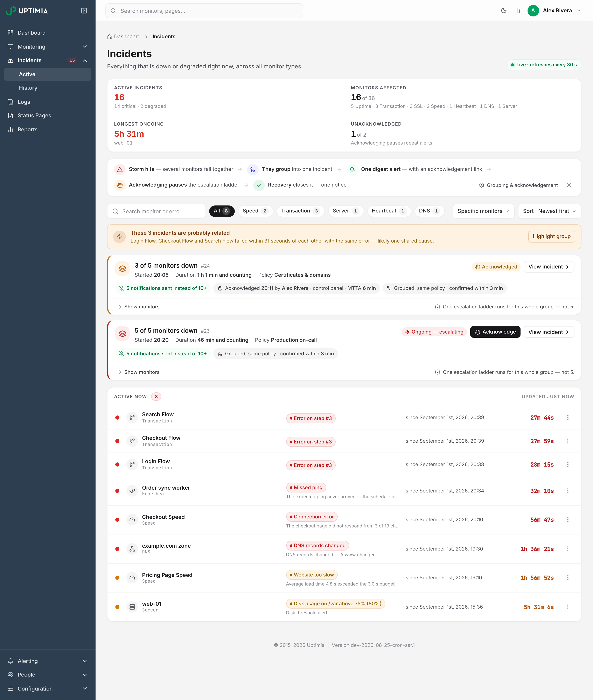Collapse the sidebar panel icon
This screenshot has width=593, height=700.
point(84,11)
